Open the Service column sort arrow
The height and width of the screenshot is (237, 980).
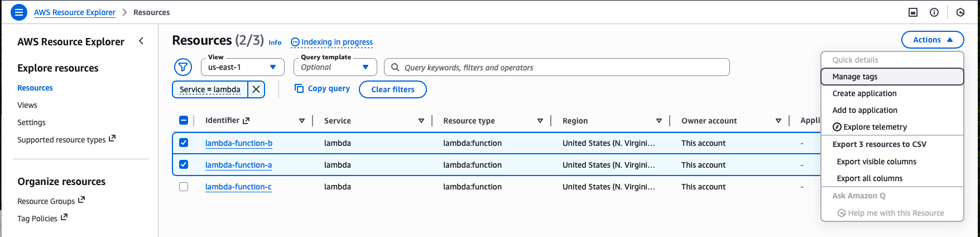coord(421,121)
